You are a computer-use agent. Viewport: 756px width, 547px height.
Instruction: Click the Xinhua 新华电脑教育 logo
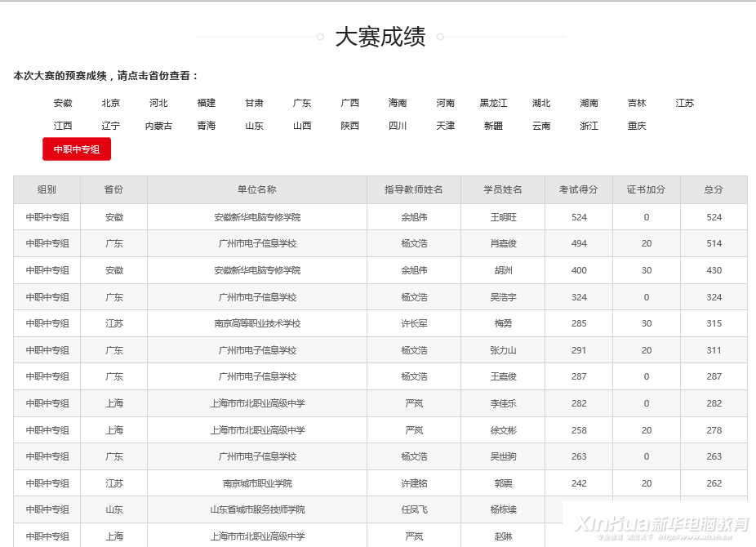pyautogui.click(x=660, y=524)
